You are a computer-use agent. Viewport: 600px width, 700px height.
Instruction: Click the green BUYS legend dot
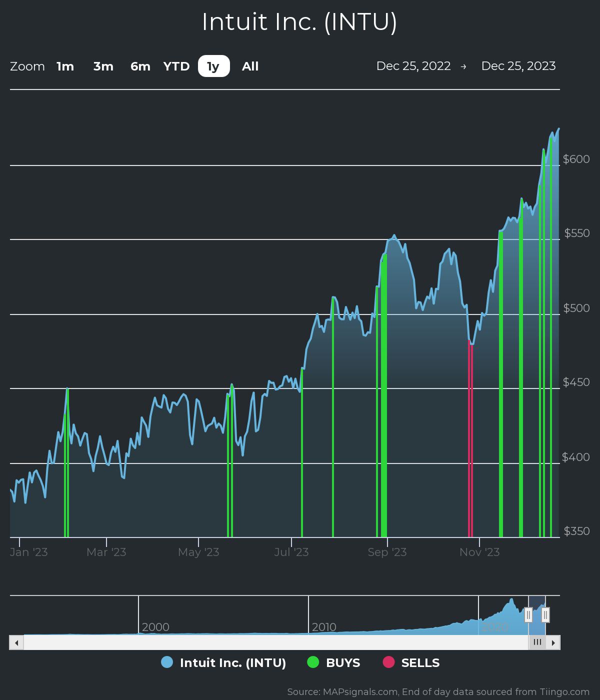tap(313, 662)
